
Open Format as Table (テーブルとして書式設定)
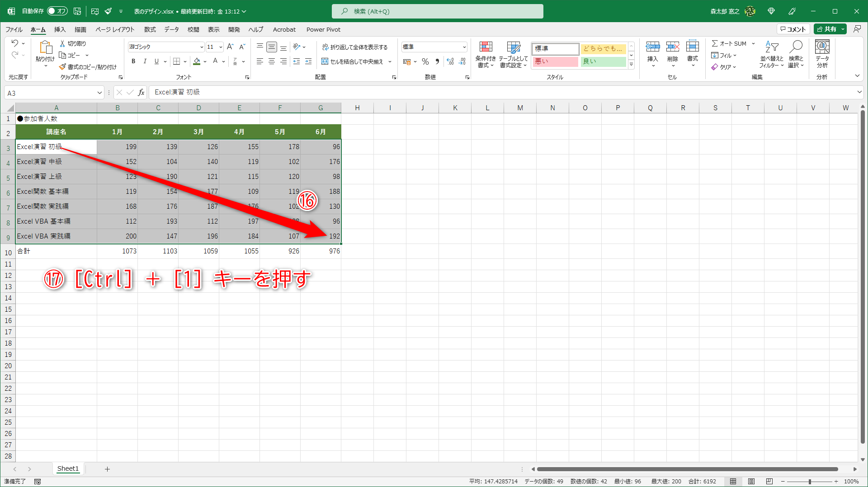click(x=513, y=54)
